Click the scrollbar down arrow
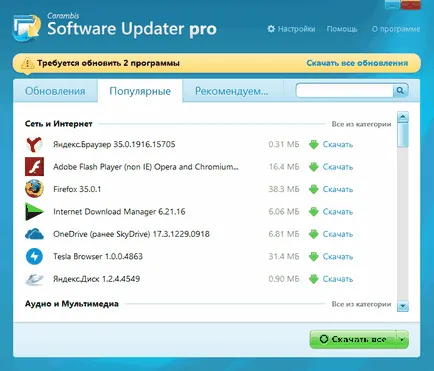Viewport: 434px width, 371px height. click(403, 306)
